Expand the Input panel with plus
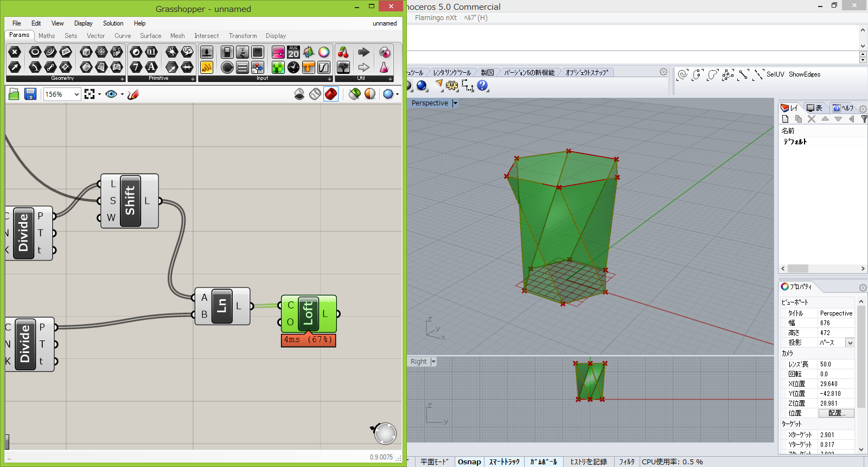The image size is (868, 467). click(x=329, y=79)
